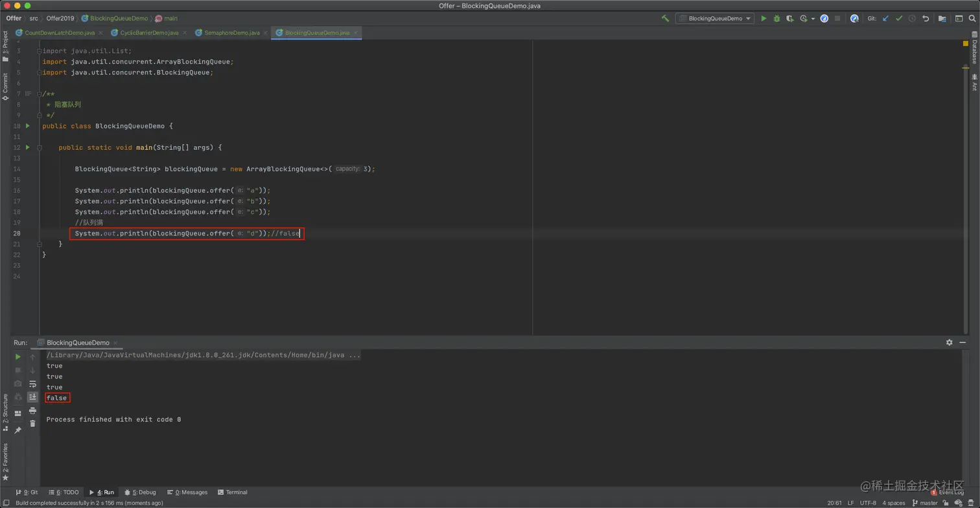Click the Git update project arrow
Screen dimensions: 980x508
(885, 19)
